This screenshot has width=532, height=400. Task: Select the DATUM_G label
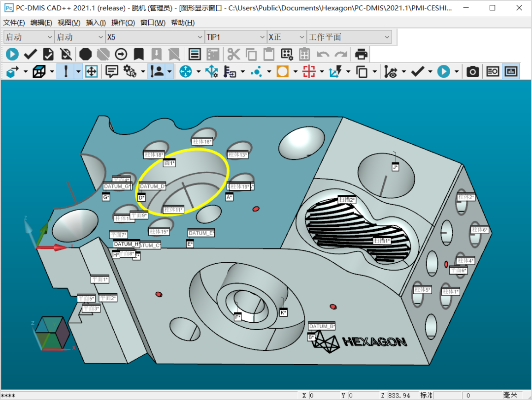[x=117, y=186]
